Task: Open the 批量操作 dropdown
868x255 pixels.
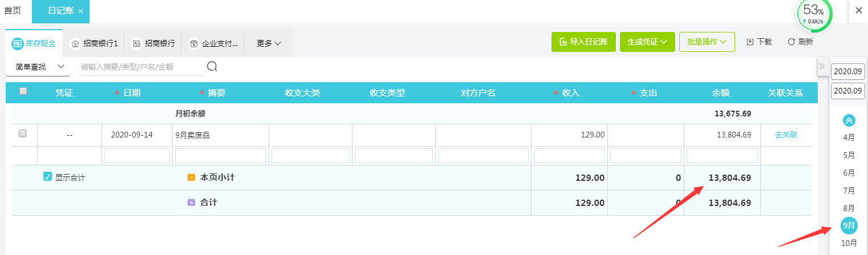Action: tap(707, 42)
